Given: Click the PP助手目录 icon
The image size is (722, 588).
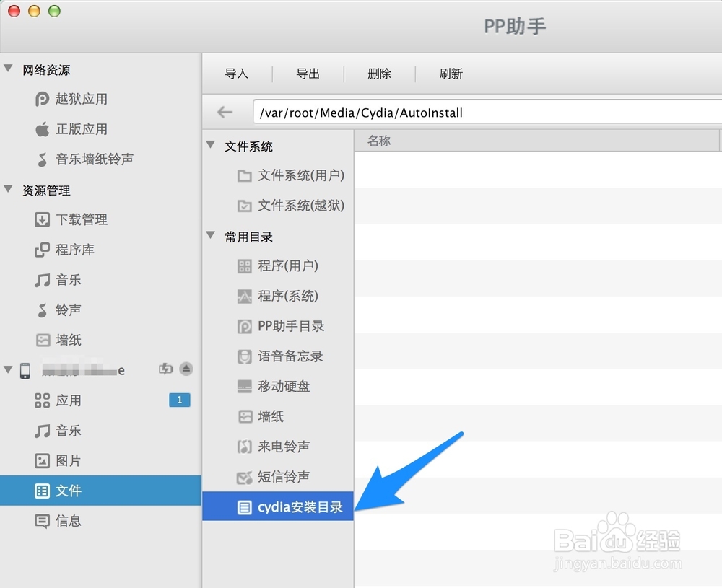Looking at the screenshot, I should click(245, 326).
